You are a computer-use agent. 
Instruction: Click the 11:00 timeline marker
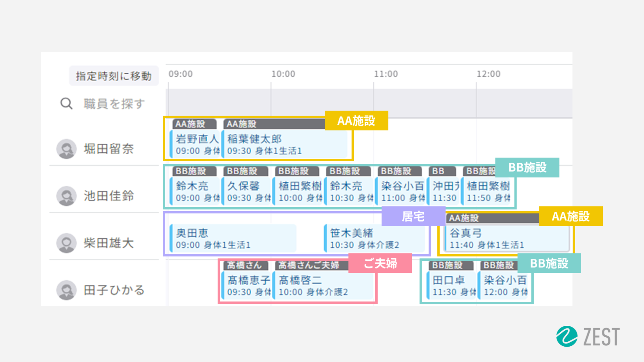pos(386,74)
